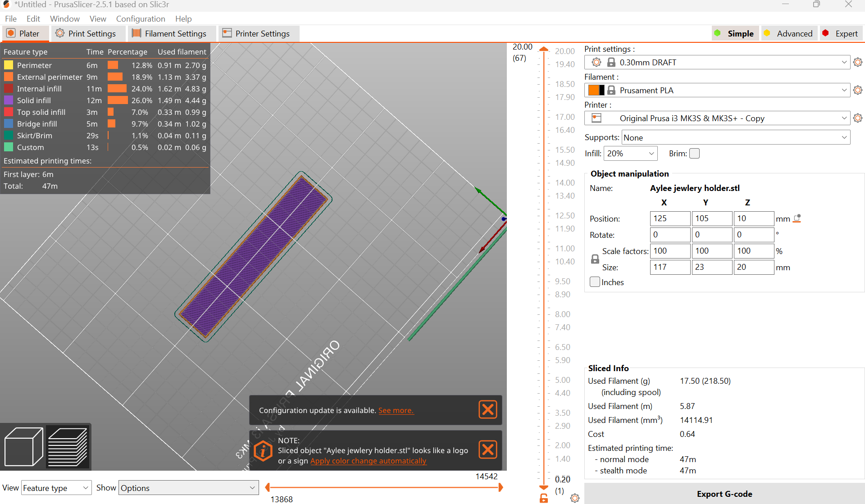Enable the Brim checkbox
This screenshot has height=504, width=865.
tap(695, 154)
